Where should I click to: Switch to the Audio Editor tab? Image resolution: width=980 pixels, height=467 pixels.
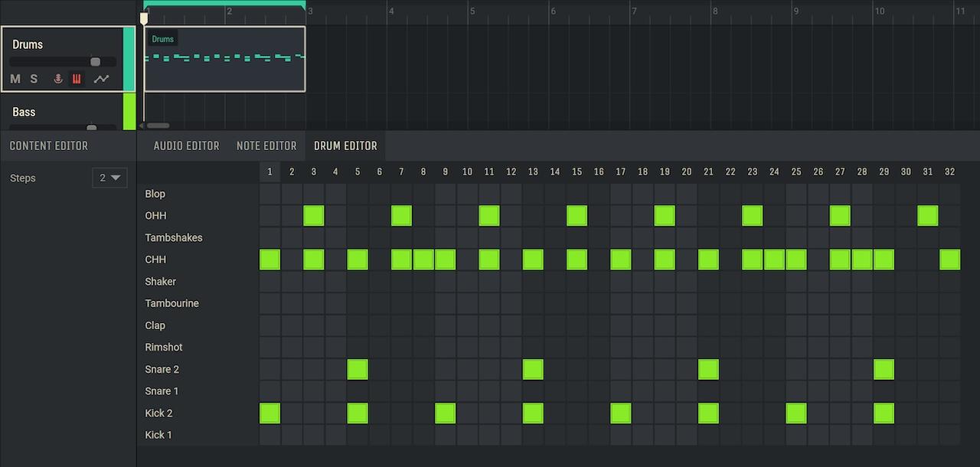click(x=186, y=145)
